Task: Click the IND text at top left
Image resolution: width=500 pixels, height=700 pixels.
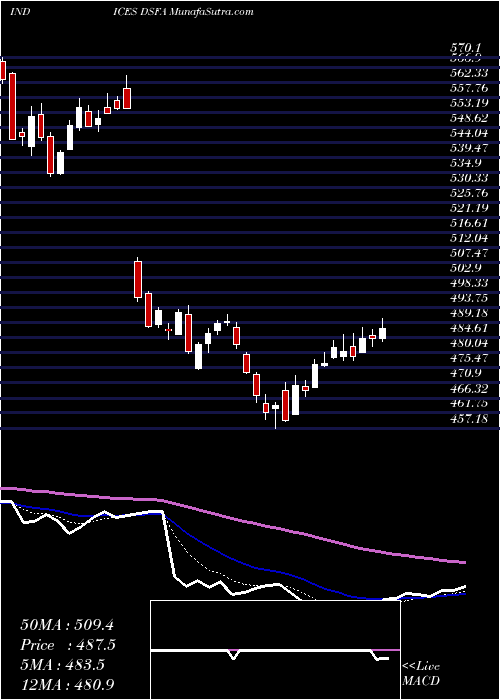Action: [x=20, y=12]
